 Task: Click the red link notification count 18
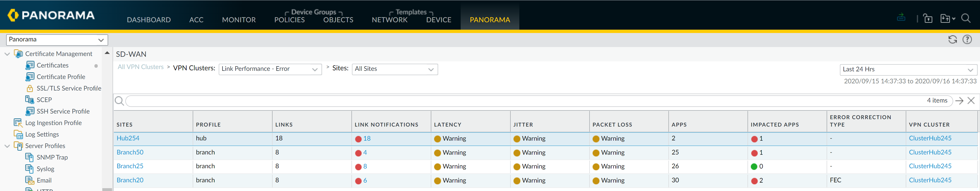click(x=366, y=139)
